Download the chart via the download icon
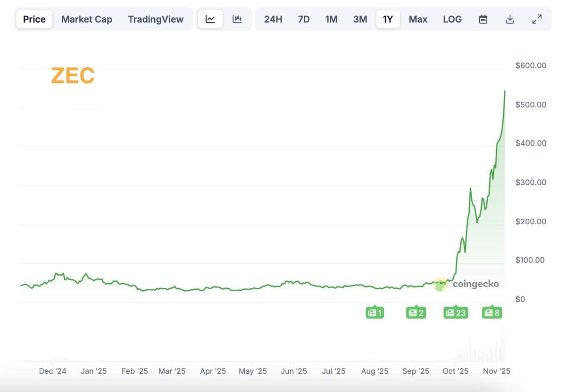 (510, 19)
